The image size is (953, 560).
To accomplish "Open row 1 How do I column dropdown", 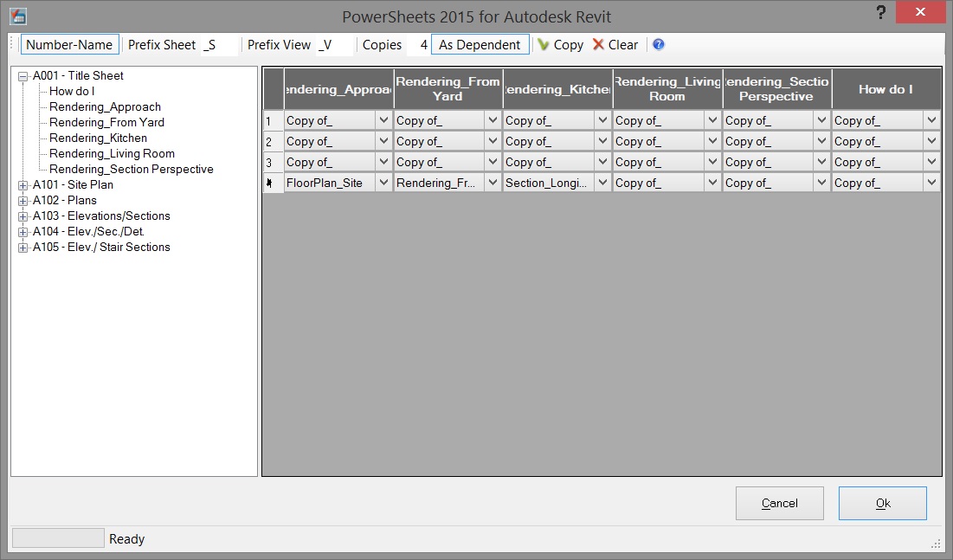I will (x=931, y=120).
